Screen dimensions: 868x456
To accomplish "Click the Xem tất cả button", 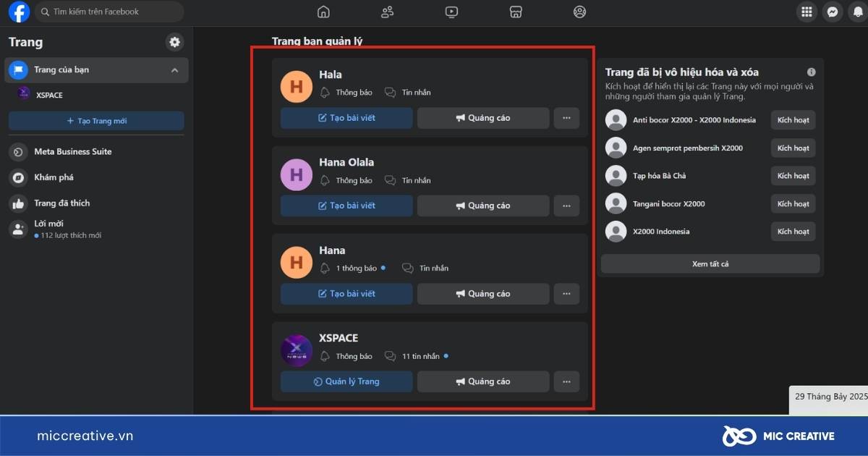I will [710, 264].
